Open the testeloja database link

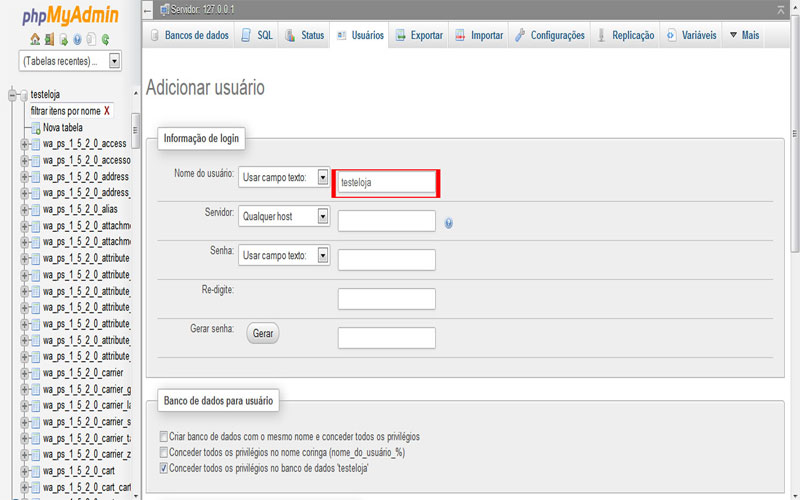45,94
